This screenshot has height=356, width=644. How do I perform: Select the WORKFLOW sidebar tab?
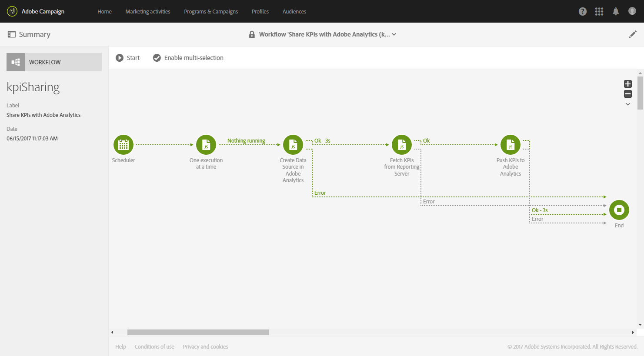point(54,62)
